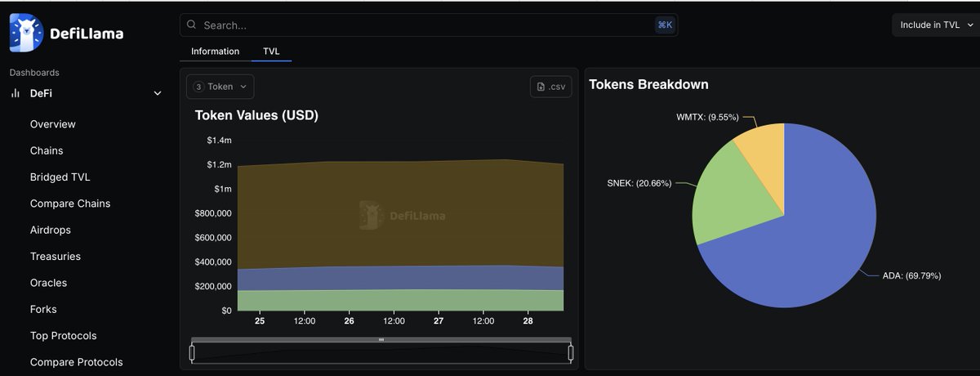Click the green band in area chart
This screenshot has width=980, height=376.
400,301
